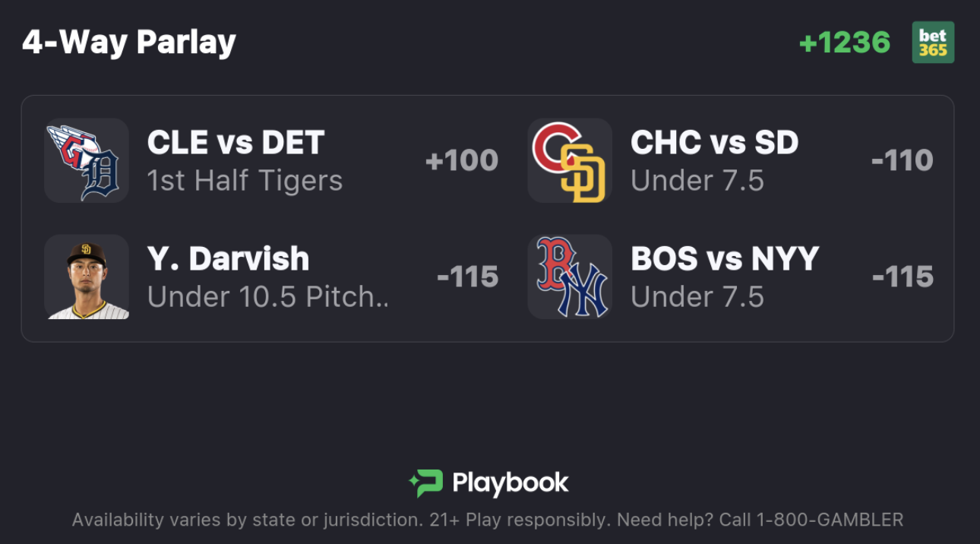Image resolution: width=980 pixels, height=544 pixels.
Task: Click the Guardians vs Tigers team logo
Action: 86,160
